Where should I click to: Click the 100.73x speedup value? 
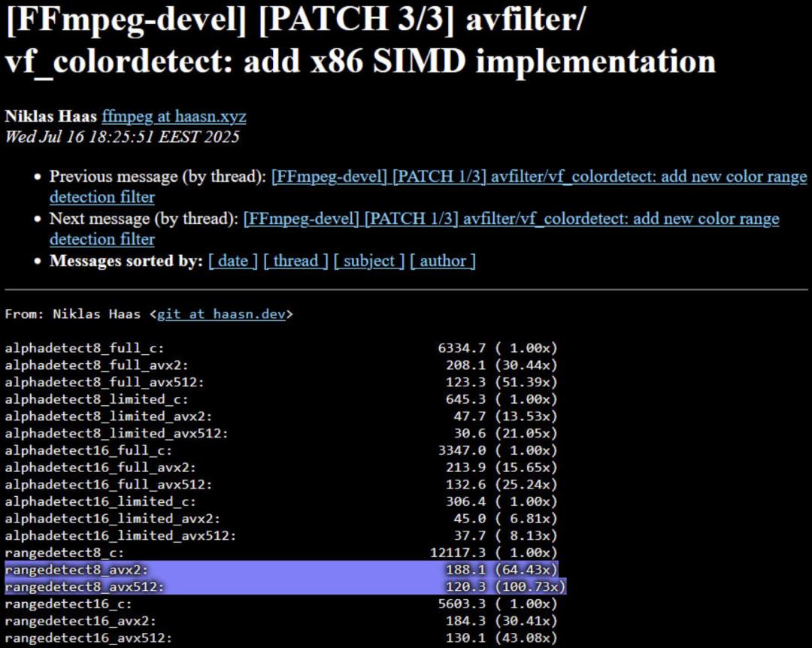529,586
